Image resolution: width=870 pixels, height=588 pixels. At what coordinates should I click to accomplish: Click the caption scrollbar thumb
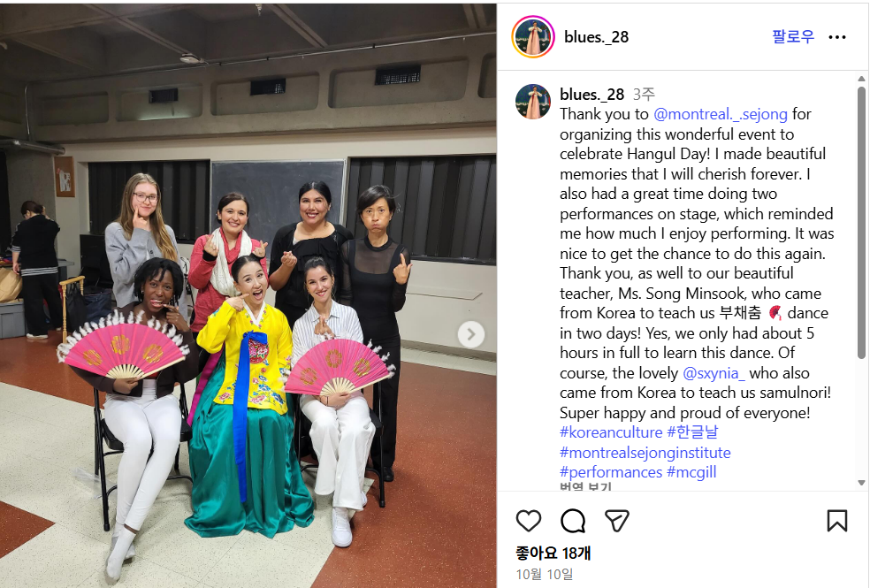pyautogui.click(x=861, y=222)
